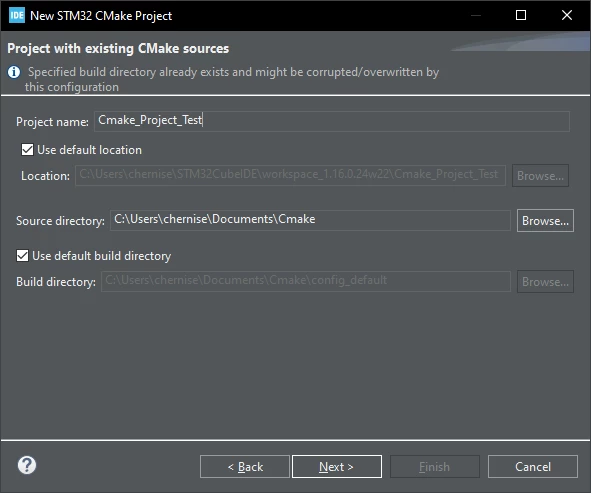This screenshot has width=591, height=493.
Task: Proceed with the Next button
Action: coord(337,467)
